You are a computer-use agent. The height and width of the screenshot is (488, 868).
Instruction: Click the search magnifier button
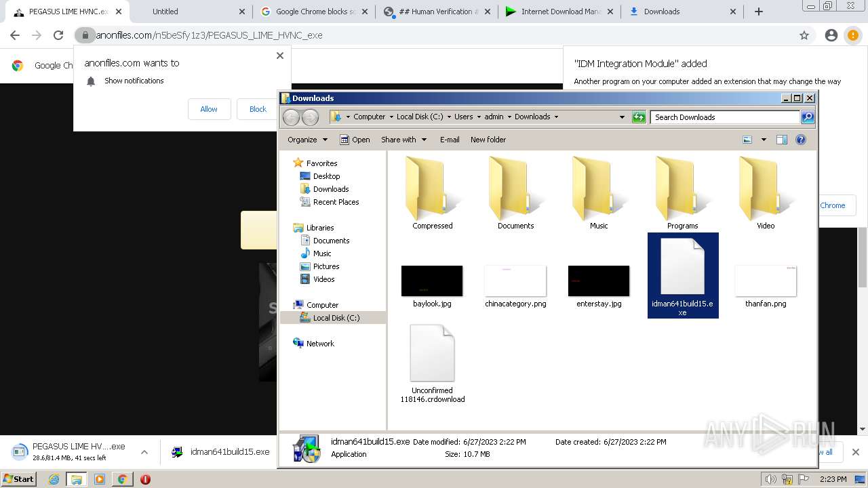[808, 117]
